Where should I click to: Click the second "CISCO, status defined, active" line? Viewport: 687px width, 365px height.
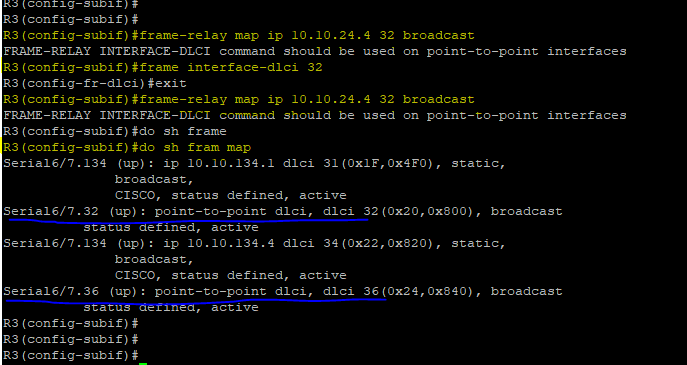click(x=230, y=275)
